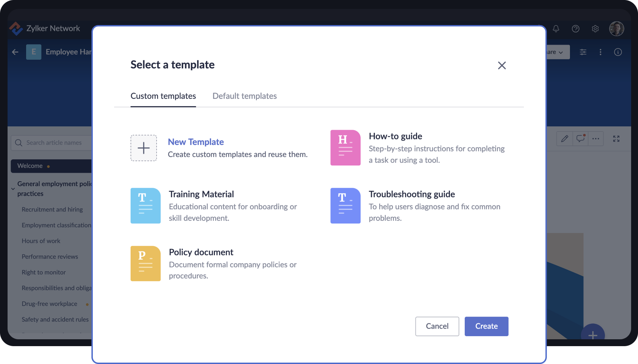Image resolution: width=638 pixels, height=364 pixels.
Task: Open the comments speech bubble icon
Action: 580,139
